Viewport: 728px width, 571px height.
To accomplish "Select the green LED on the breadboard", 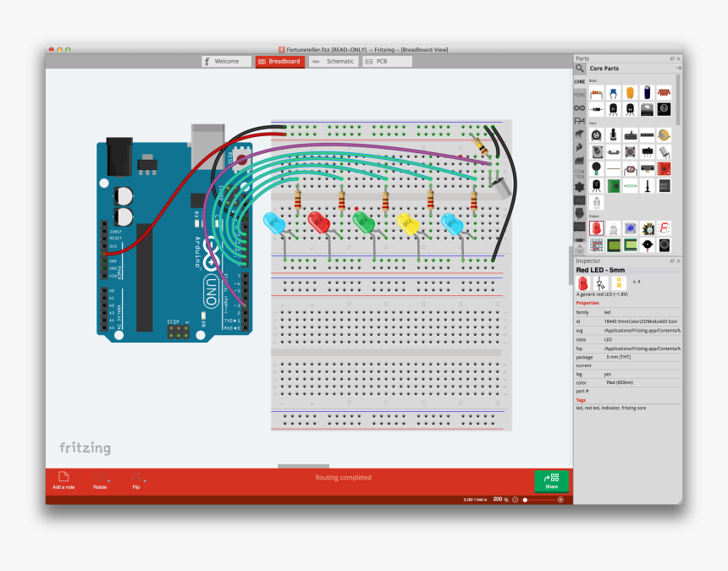I will [363, 222].
